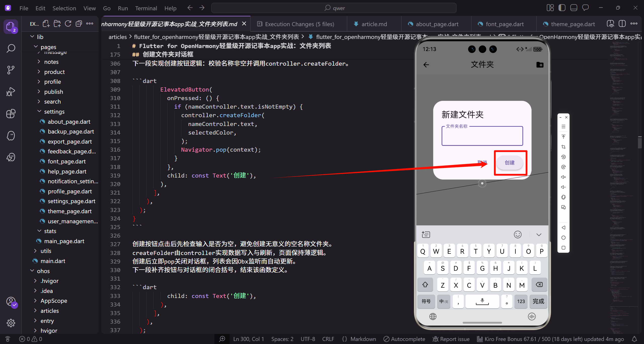Open the Terminal menu
Image resolution: width=644 pixels, height=344 pixels.
point(146,8)
